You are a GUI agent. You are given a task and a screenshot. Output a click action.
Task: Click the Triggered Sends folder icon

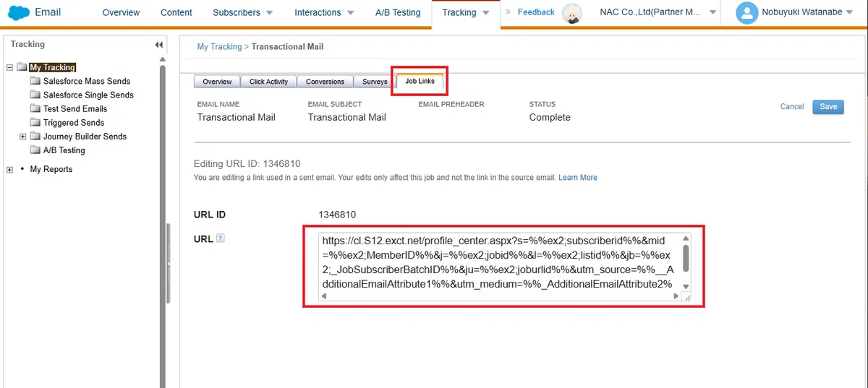[35, 123]
